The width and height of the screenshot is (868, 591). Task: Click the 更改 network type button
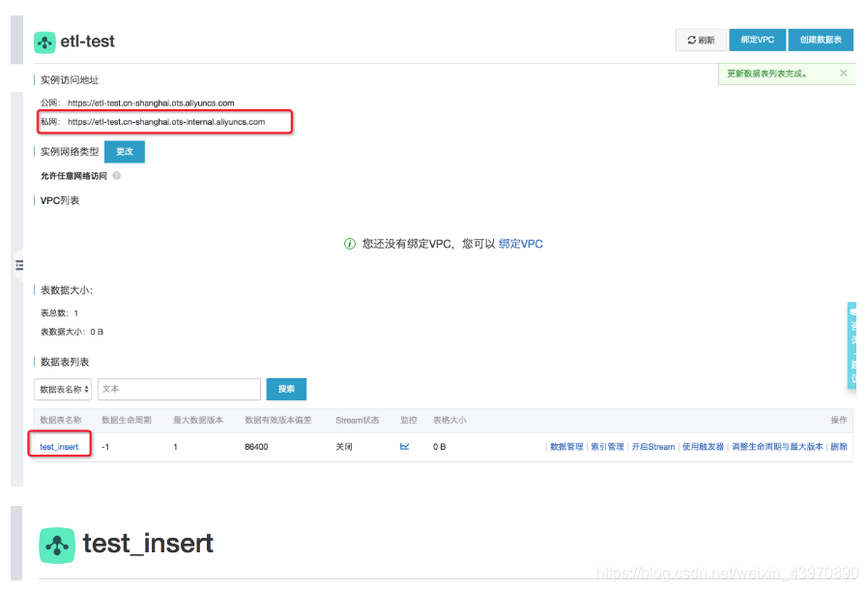pyautogui.click(x=125, y=152)
